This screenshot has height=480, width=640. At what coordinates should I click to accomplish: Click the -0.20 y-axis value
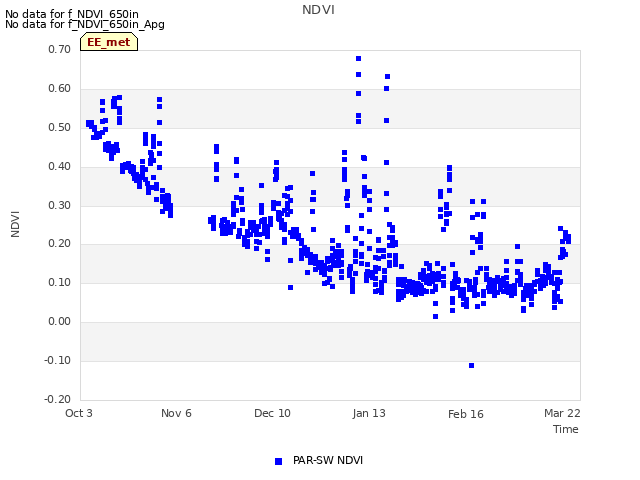coord(58,399)
